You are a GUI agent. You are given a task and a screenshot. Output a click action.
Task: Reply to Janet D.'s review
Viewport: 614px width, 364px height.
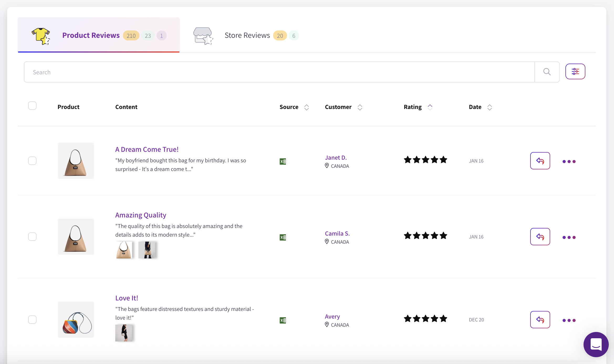pos(540,161)
